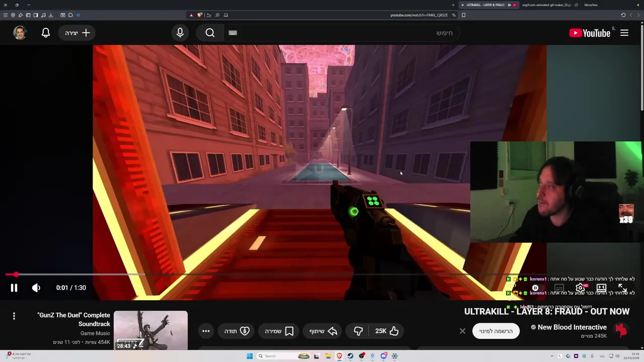
Task: Mute the video volume
Action: tap(36, 288)
